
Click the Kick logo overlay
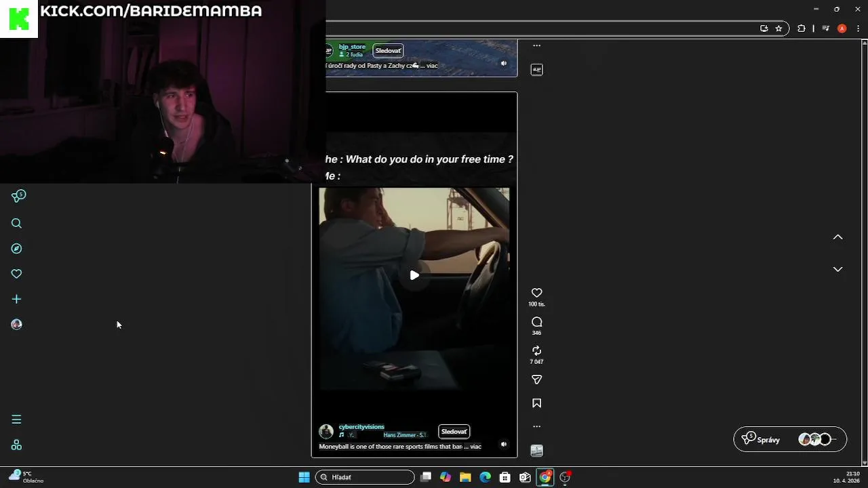(x=19, y=18)
